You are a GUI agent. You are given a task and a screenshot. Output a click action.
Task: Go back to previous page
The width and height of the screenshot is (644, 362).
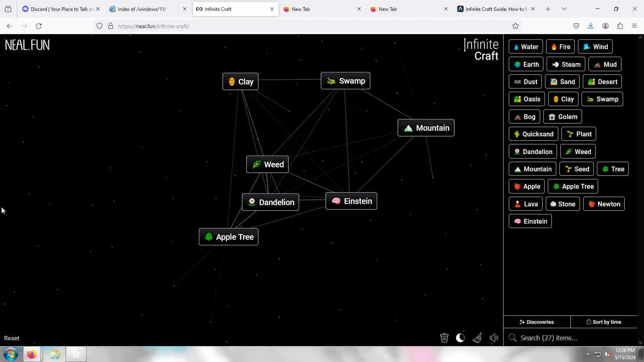10,26
